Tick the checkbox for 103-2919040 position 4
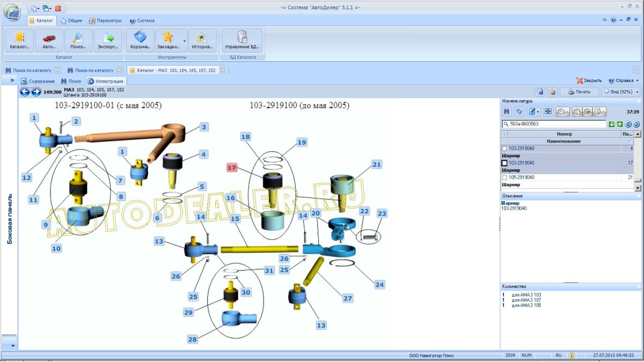644x362 pixels. pos(504,149)
